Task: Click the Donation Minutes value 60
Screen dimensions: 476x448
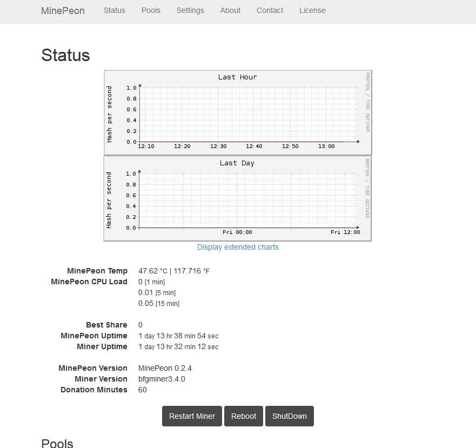Action: coord(143,390)
